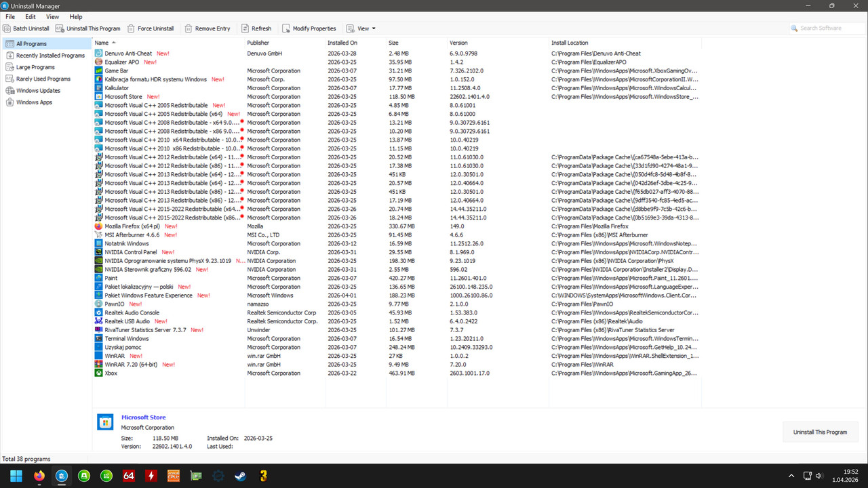
Task: Select Rarely Used Programs category
Action: (x=46, y=79)
